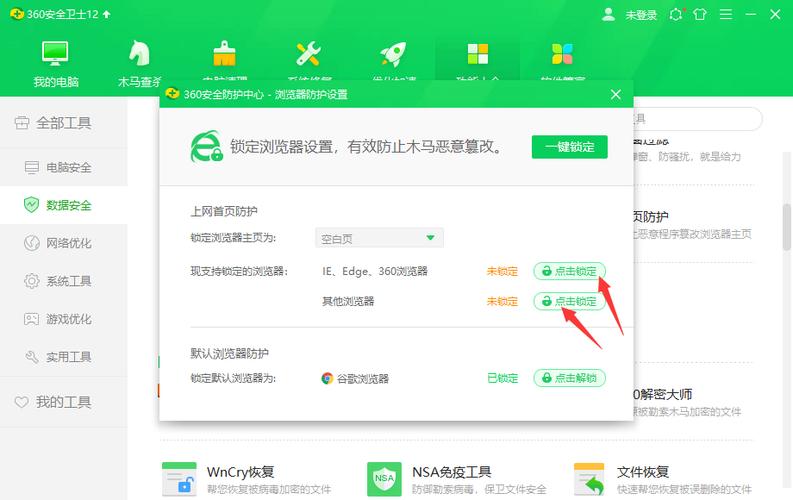Open the colorful software manager icon
The width and height of the screenshot is (793, 500).
(562, 54)
